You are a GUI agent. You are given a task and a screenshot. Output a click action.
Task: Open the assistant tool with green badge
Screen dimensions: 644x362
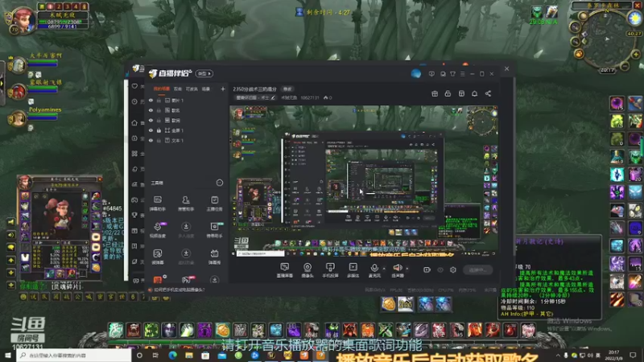click(214, 230)
